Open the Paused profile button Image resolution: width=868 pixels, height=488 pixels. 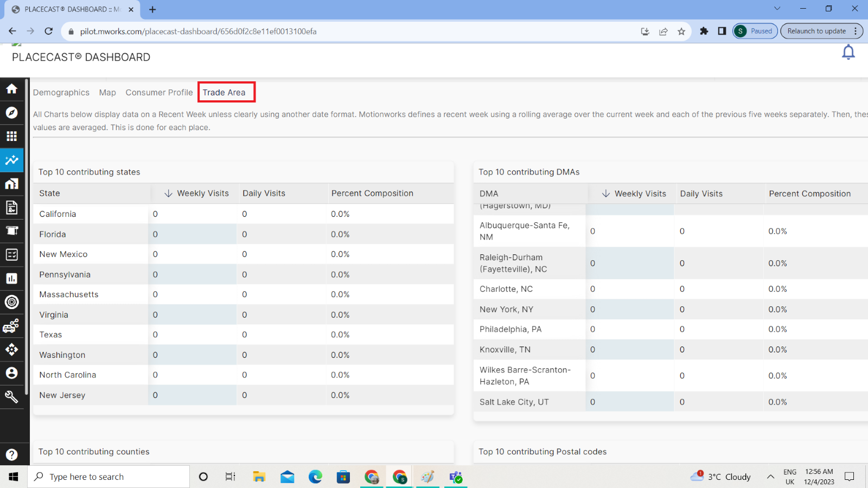(755, 31)
